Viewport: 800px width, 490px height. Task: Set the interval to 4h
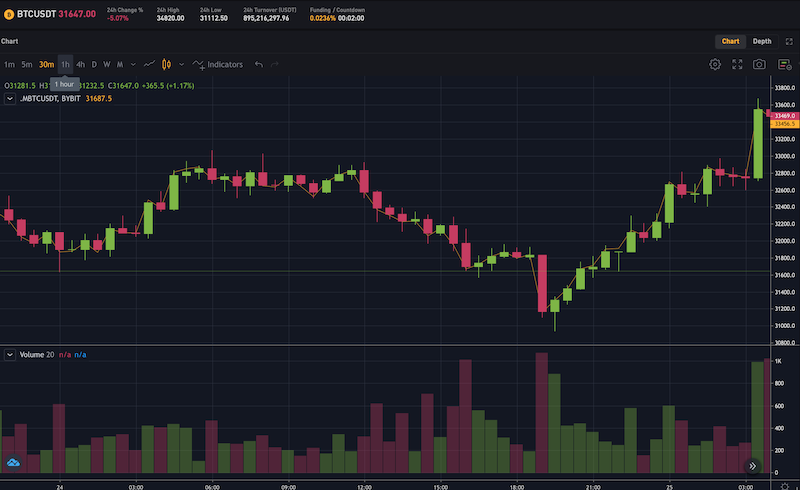coord(80,64)
